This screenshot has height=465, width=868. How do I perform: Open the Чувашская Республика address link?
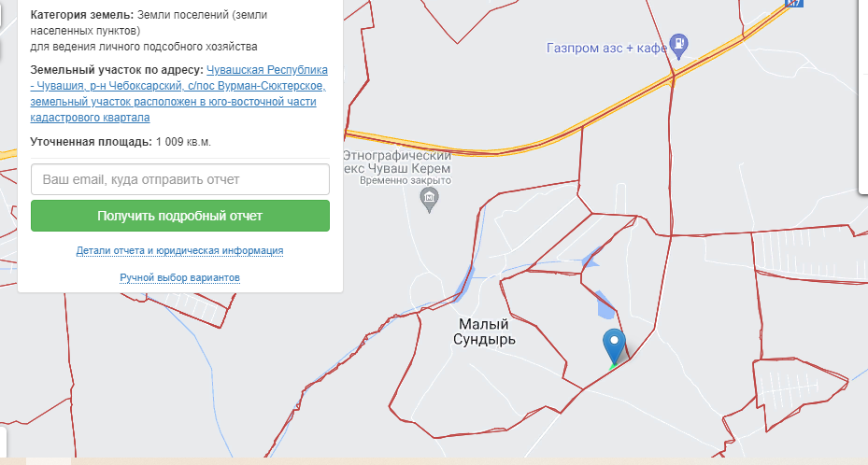tap(178, 93)
